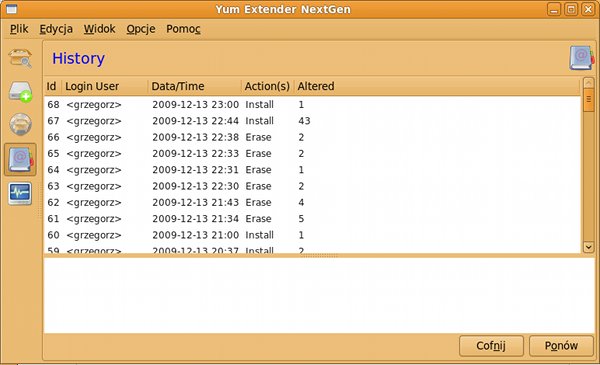
Task: Select history row with Id 61
Action: [312, 219]
